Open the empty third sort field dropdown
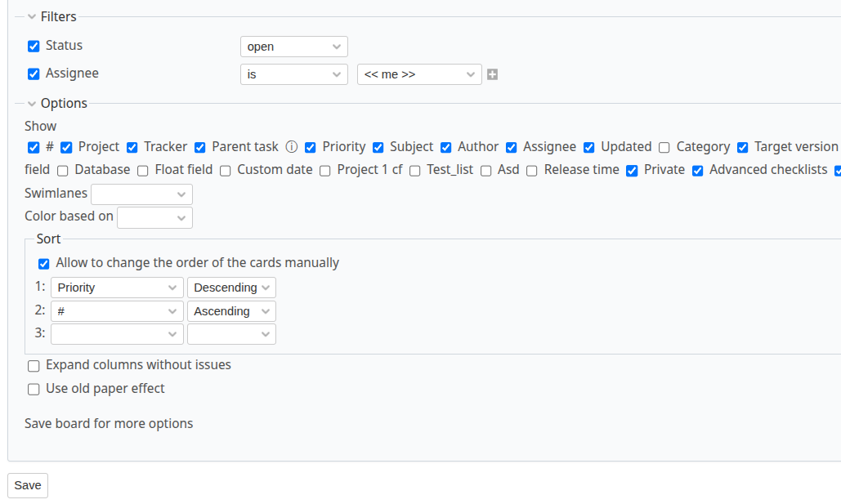841x504 pixels. coord(116,333)
